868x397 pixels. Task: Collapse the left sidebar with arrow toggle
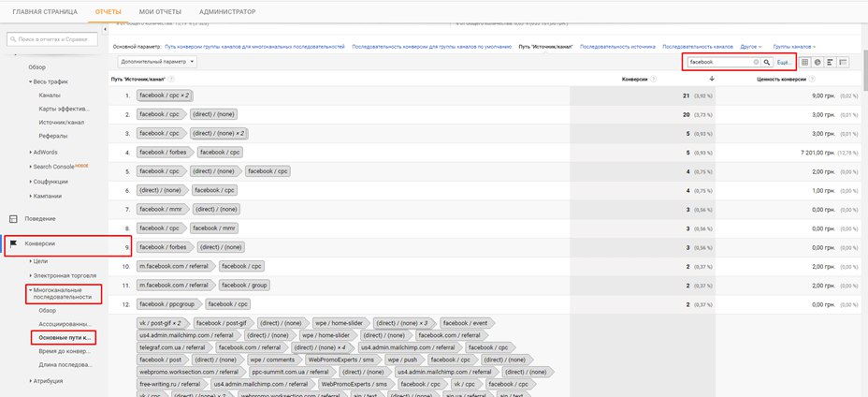[105, 29]
